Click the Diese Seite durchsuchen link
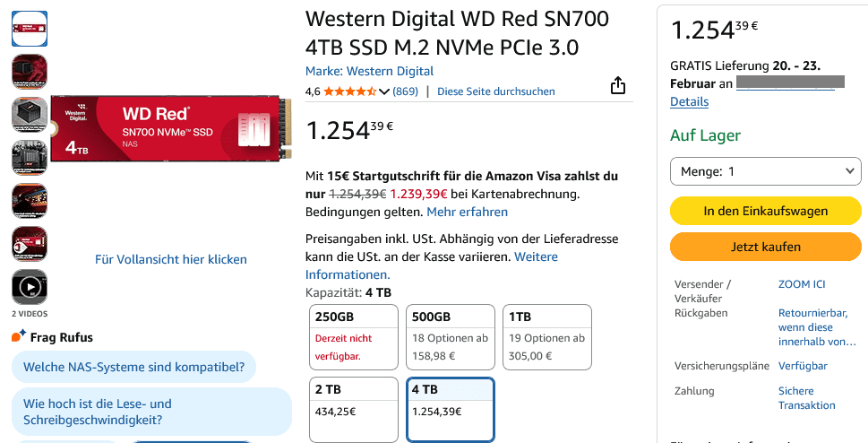This screenshot has width=868, height=443. point(495,91)
